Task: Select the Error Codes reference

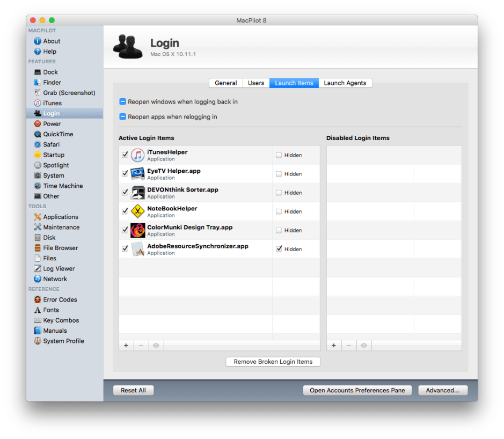Action: point(60,299)
